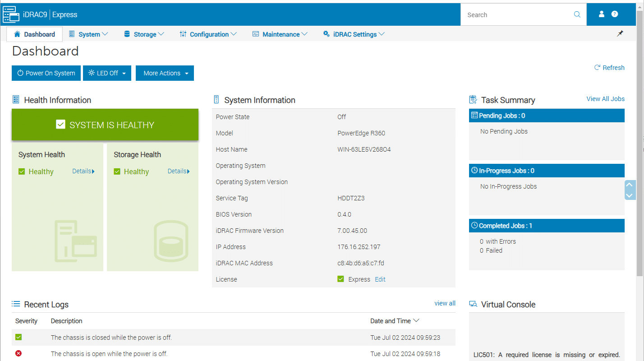Expand the iDRAC Settings menu

(354, 34)
